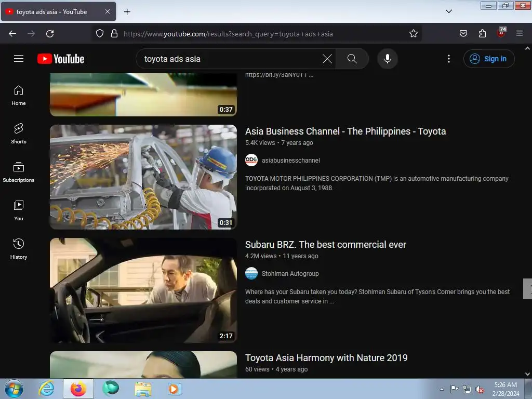Open the extensions puzzle menu
The image size is (532, 399).
482,34
